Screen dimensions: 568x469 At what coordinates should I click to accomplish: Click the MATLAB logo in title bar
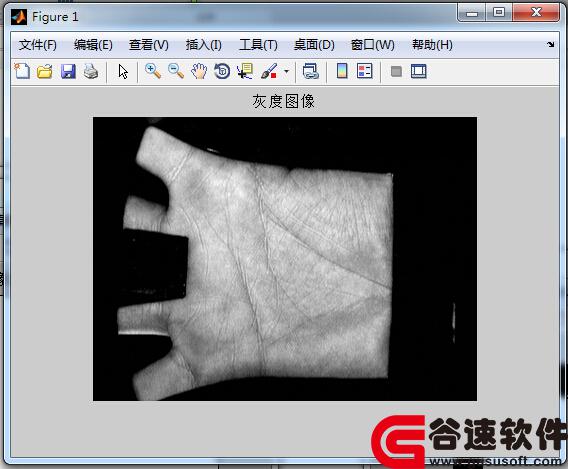[x=19, y=17]
